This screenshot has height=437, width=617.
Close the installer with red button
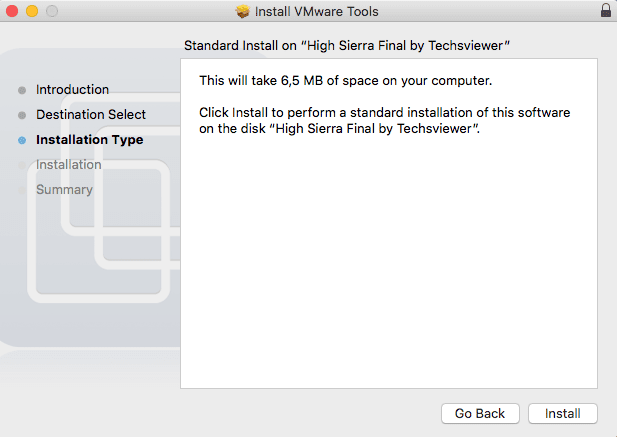pos(12,11)
